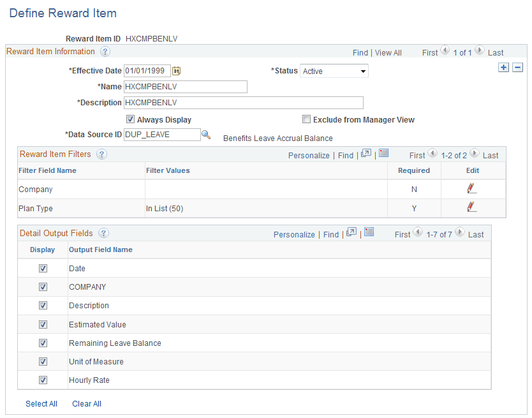Go to previous page in Reward Item Filters
The image size is (532, 418).
(432, 154)
